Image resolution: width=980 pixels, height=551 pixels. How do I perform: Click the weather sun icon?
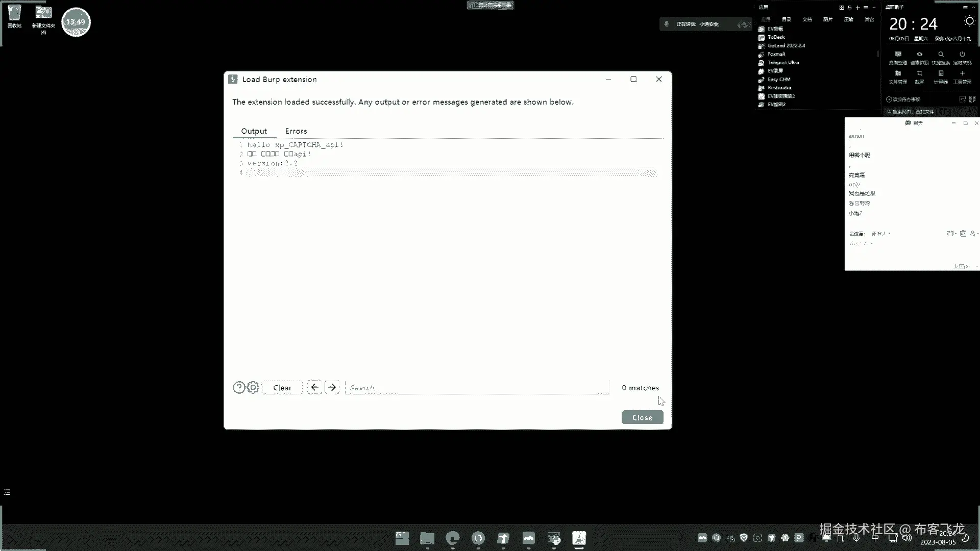969,21
